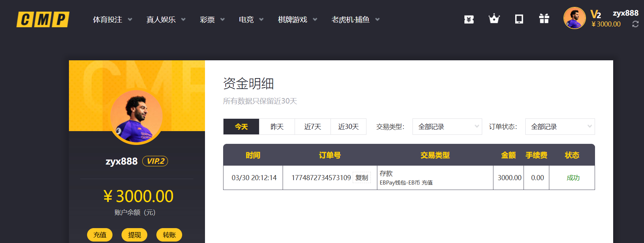Select the 近7天 filter tab
The height and width of the screenshot is (243, 644).
click(x=312, y=127)
